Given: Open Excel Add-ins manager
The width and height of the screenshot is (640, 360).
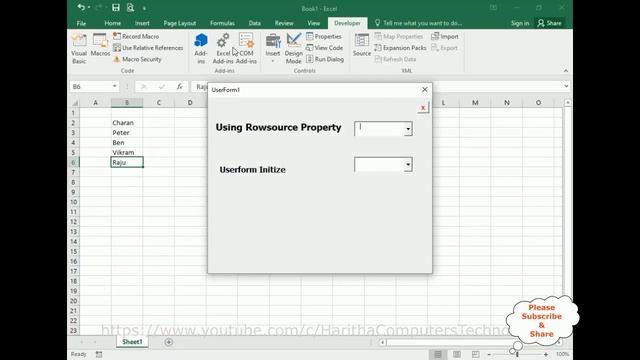Looking at the screenshot, I should click(223, 49).
